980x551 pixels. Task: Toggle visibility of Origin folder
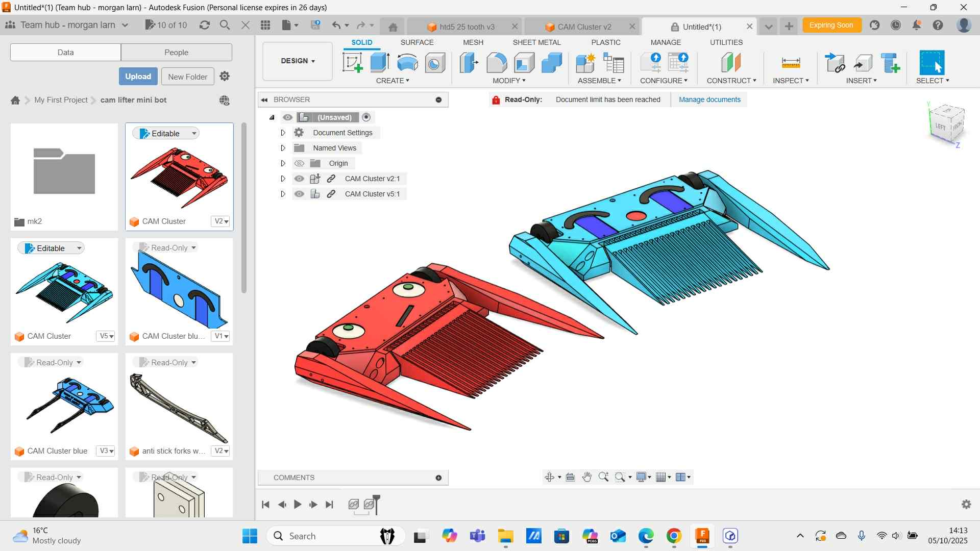point(299,163)
